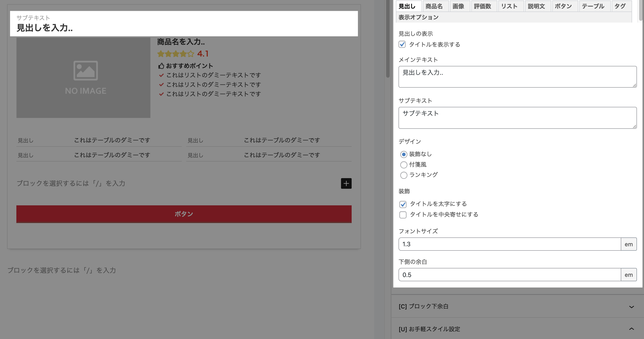Image resolution: width=644 pixels, height=339 pixels.
Task: Switch to the 説明文 tab
Action: [x=538, y=6]
